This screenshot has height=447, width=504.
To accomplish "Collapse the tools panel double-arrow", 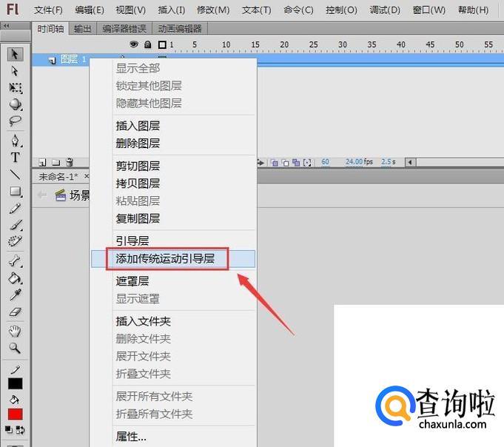I will coord(7,26).
